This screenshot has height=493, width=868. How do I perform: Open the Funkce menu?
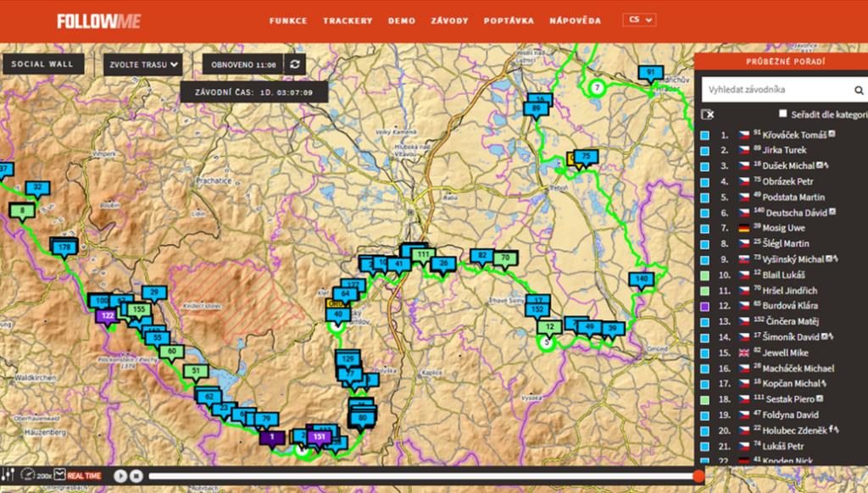point(288,21)
